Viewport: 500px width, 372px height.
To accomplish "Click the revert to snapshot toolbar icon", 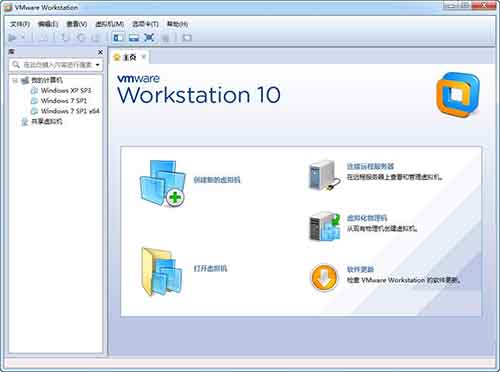I will point(81,37).
